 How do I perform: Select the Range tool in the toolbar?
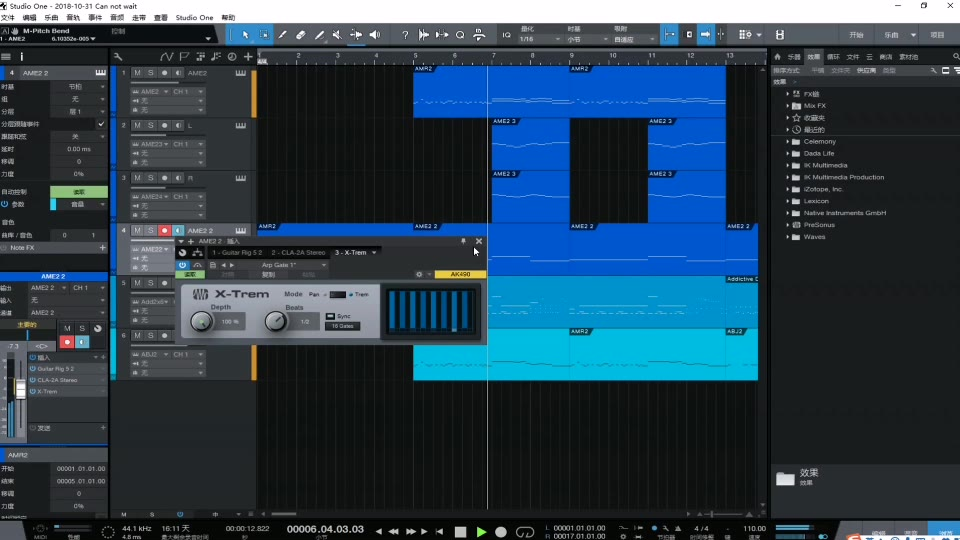(x=264, y=35)
